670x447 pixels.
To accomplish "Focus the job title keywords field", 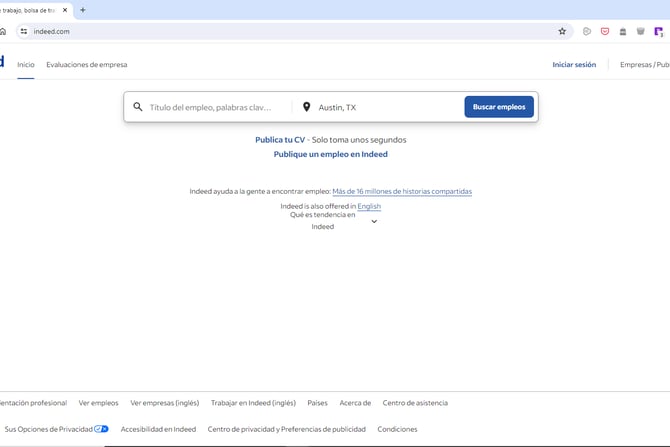I will [x=210, y=107].
